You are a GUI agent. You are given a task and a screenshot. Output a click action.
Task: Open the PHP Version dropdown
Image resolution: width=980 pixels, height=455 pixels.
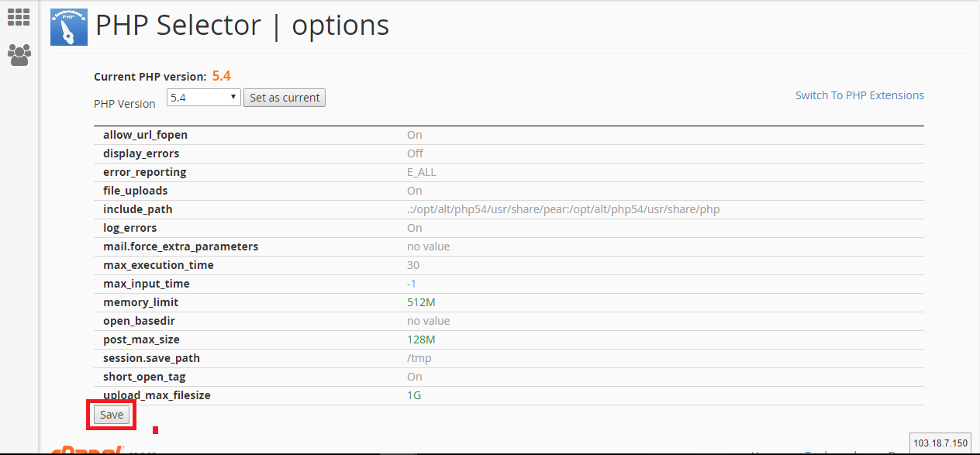pyautogui.click(x=204, y=98)
